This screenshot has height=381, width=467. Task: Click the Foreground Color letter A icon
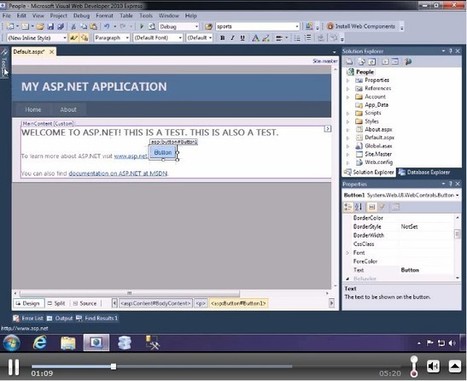255,38
